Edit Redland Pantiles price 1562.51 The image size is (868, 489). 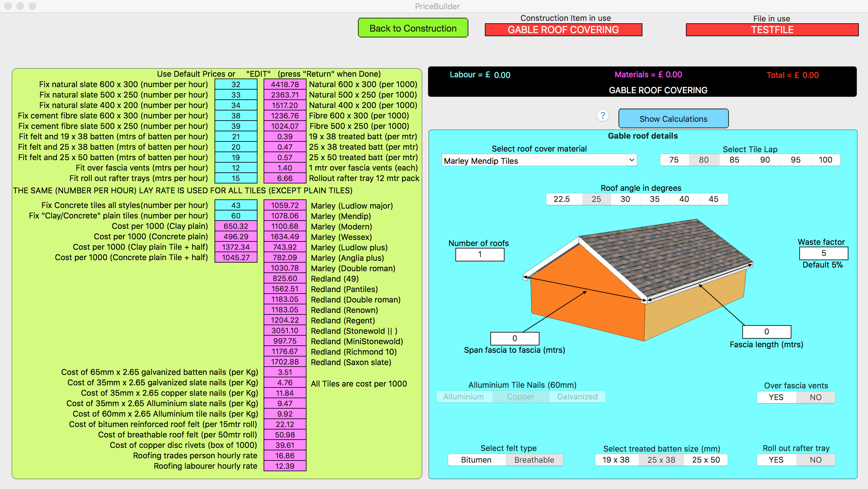click(285, 289)
